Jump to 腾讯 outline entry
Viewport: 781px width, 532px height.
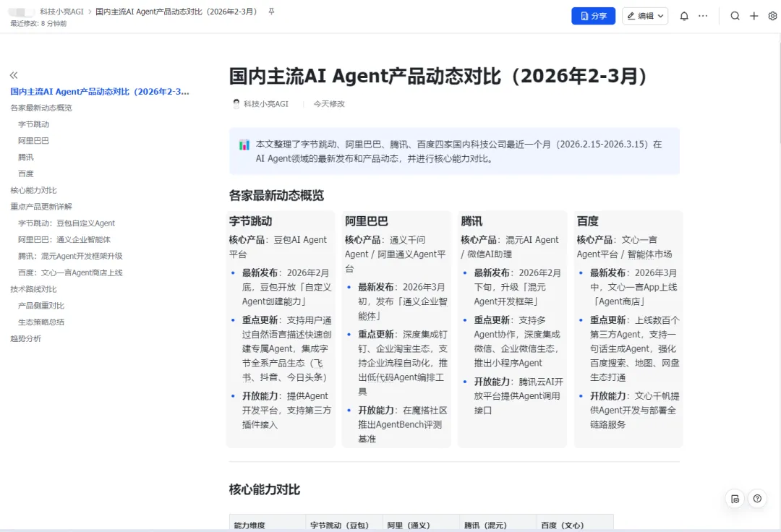[26, 157]
